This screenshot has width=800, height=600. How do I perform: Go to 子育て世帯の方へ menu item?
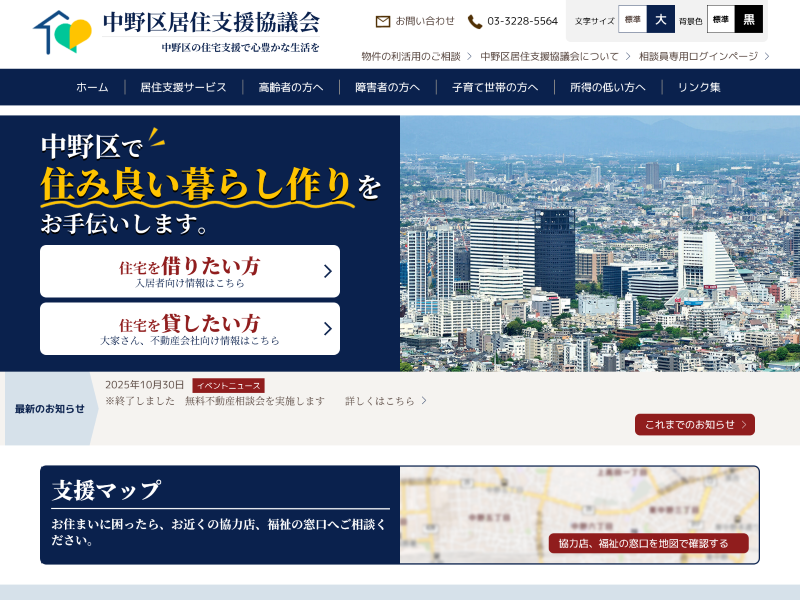pyautogui.click(x=494, y=87)
